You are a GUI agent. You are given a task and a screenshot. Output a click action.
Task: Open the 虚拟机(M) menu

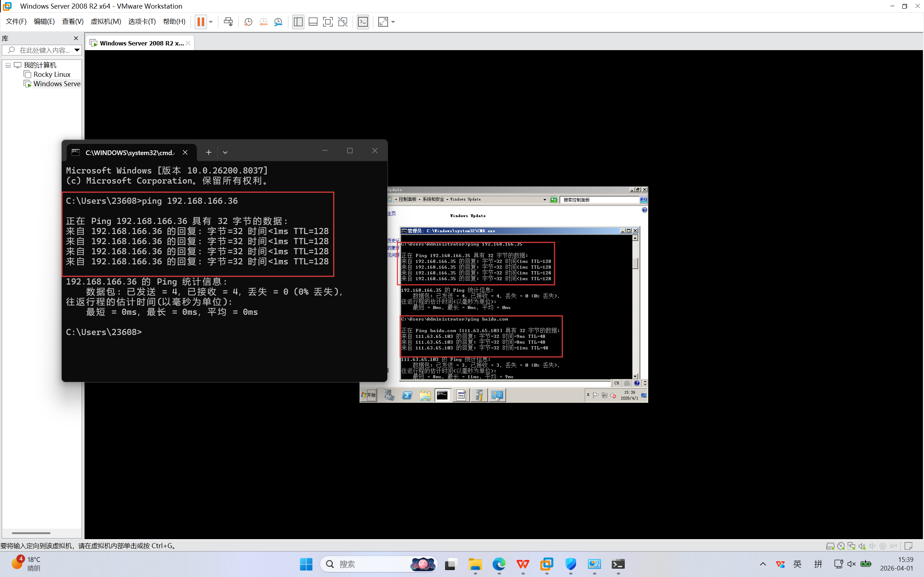click(105, 21)
